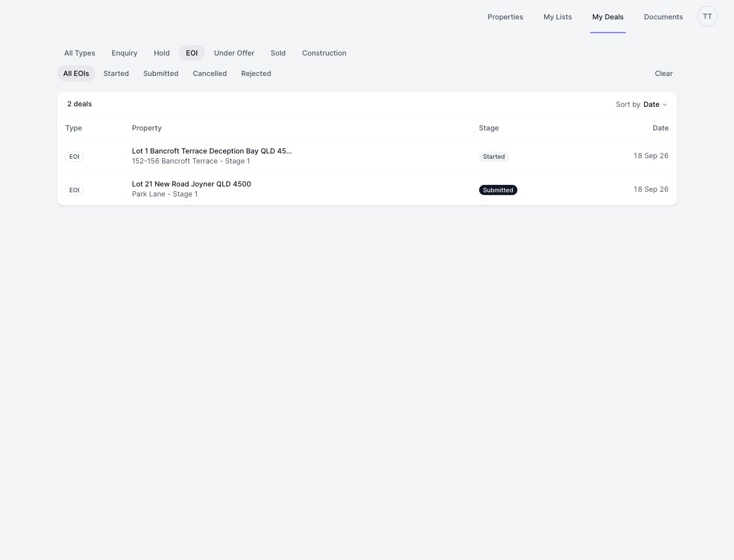The image size is (734, 560).
Task: Select the All EOIs sub-filter
Action: coord(76,73)
